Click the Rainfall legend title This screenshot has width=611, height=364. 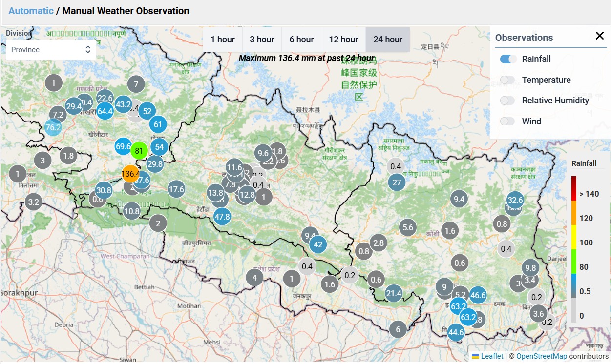tap(584, 163)
